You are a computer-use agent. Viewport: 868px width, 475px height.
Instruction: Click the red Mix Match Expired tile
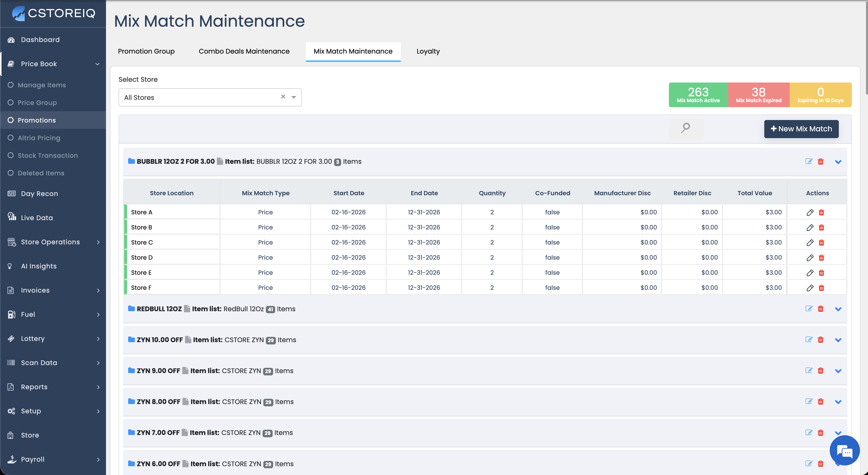pyautogui.click(x=758, y=95)
